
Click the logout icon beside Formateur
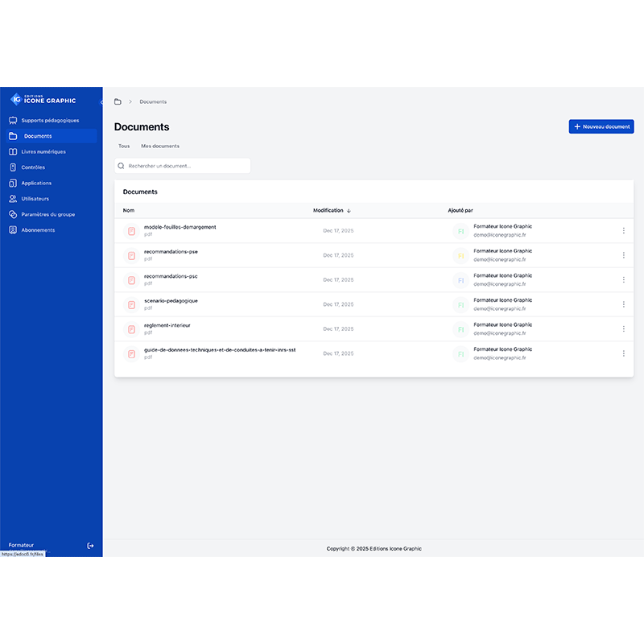[x=90, y=546]
